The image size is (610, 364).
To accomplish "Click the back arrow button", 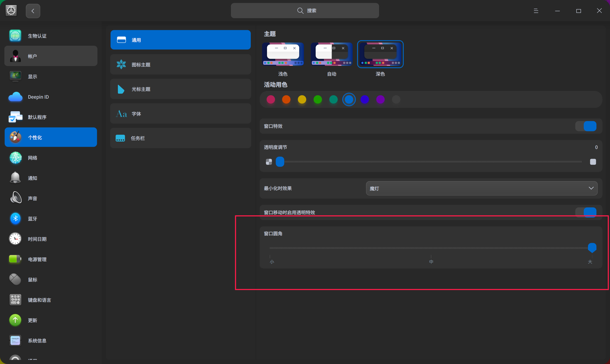I will point(33,11).
